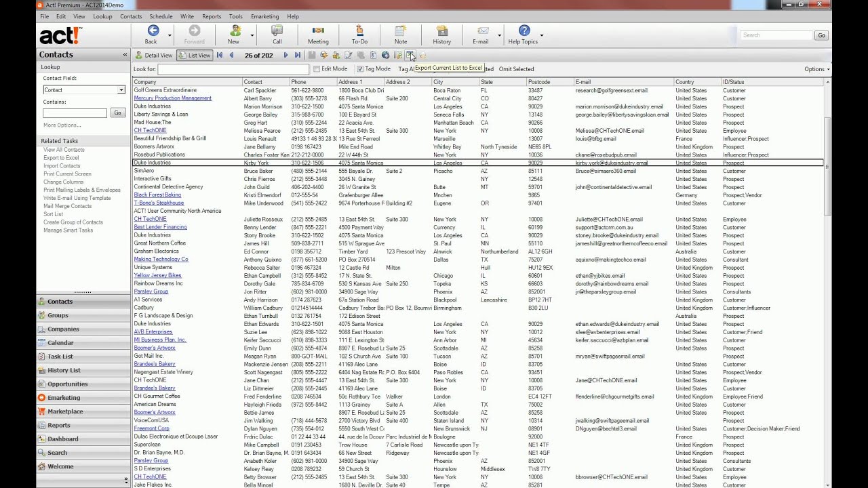Open Mercury Production Management company link
Viewport: 868px width, 488px height.
tap(173, 98)
